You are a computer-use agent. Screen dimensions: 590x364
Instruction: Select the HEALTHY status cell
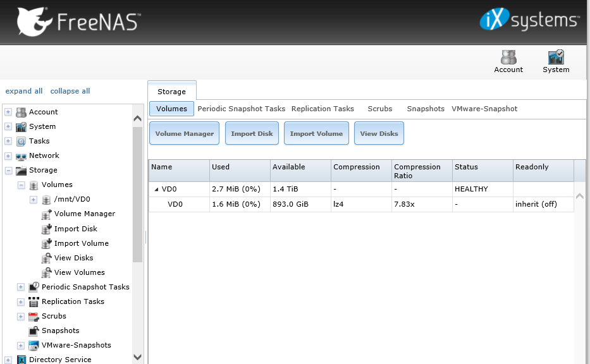482,189
